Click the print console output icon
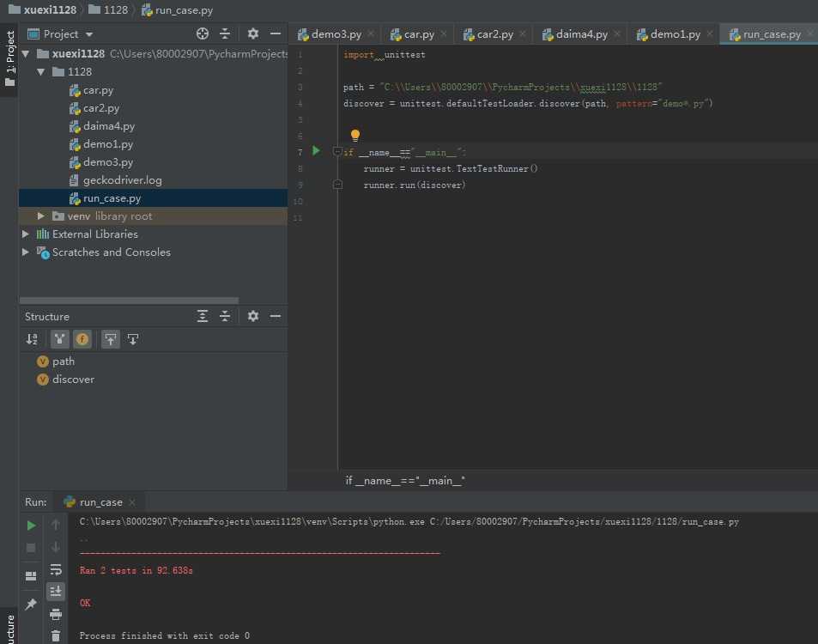Image resolution: width=818 pixels, height=644 pixels. 56,614
